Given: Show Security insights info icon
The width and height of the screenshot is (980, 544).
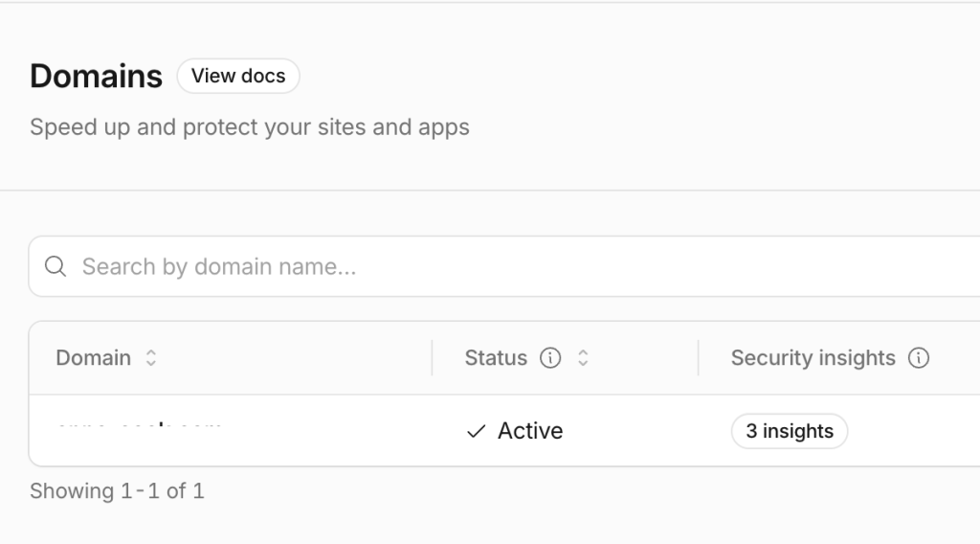Looking at the screenshot, I should click(918, 357).
